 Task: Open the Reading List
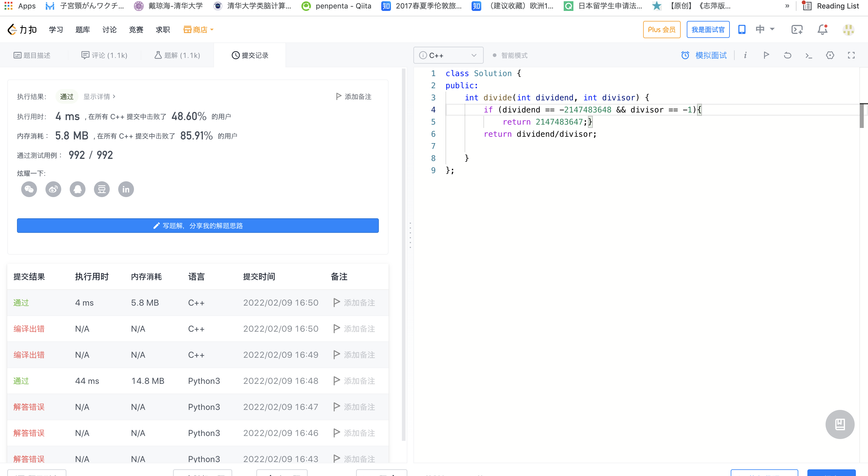coord(831,6)
